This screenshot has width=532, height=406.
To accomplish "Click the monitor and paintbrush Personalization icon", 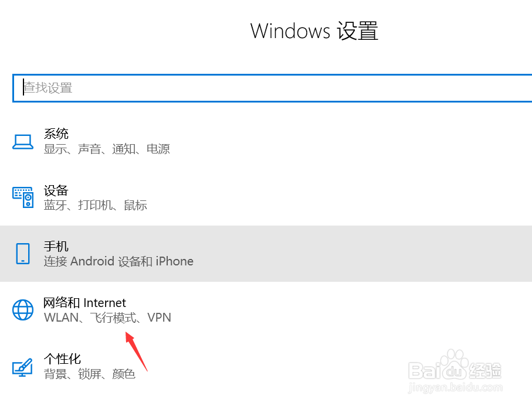I will pyautogui.click(x=23, y=366).
